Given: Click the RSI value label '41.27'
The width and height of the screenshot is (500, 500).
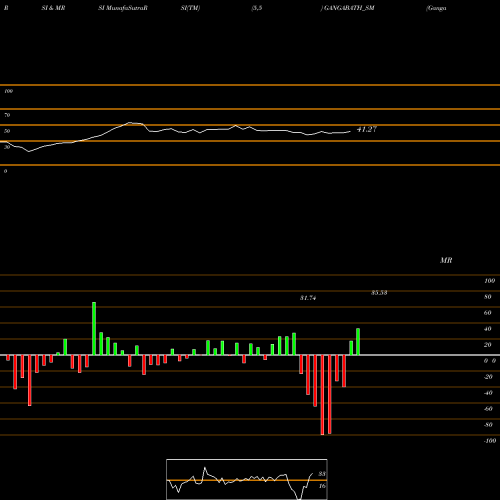Looking at the screenshot, I should [367, 129].
